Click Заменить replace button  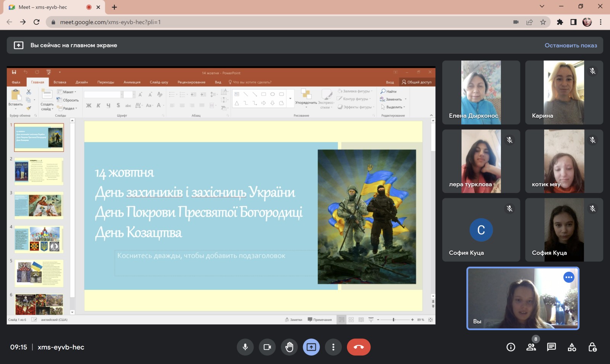click(x=393, y=99)
